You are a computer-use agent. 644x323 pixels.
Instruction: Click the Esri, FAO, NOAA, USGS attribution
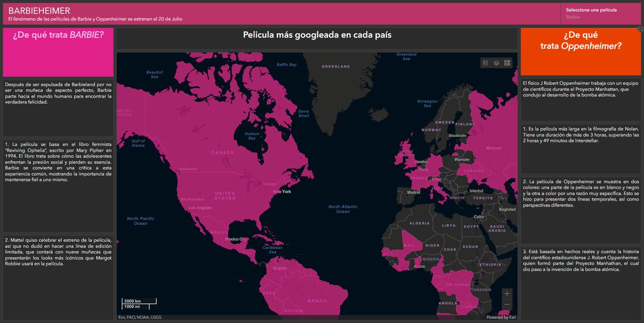[140, 317]
